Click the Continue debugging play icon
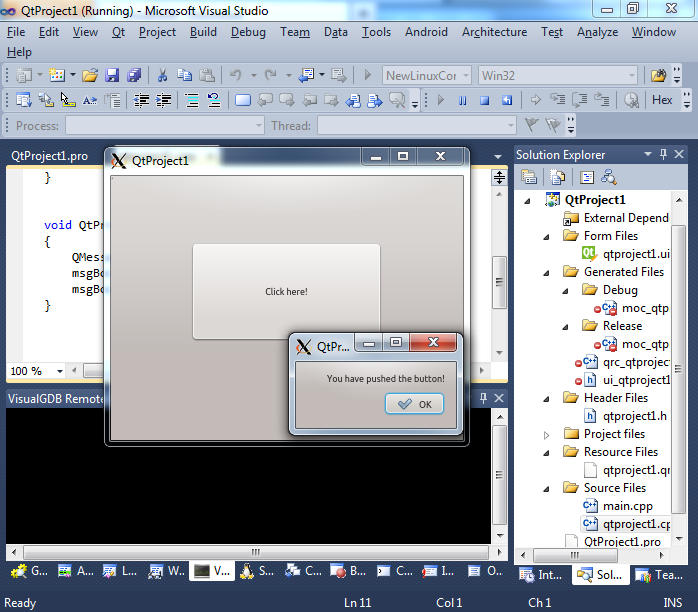The image size is (698, 612). point(441,100)
